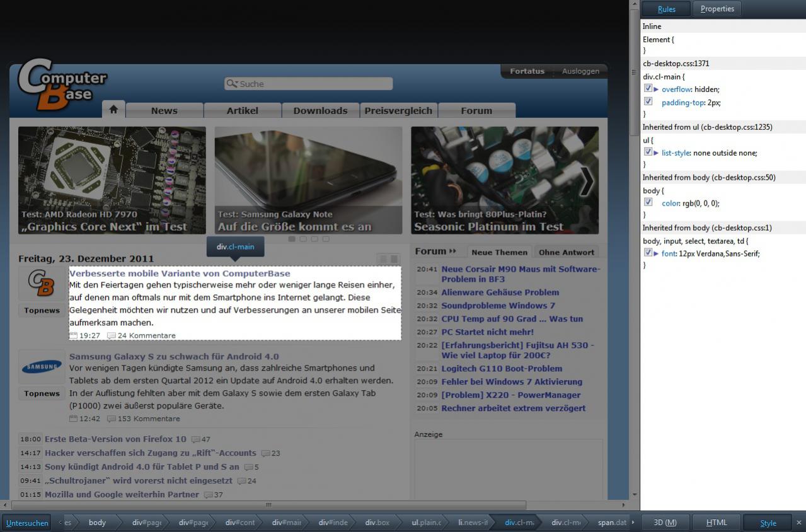Open the Seasonic Platinum teaser image
Image resolution: width=806 pixels, height=532 pixels.
505,180
